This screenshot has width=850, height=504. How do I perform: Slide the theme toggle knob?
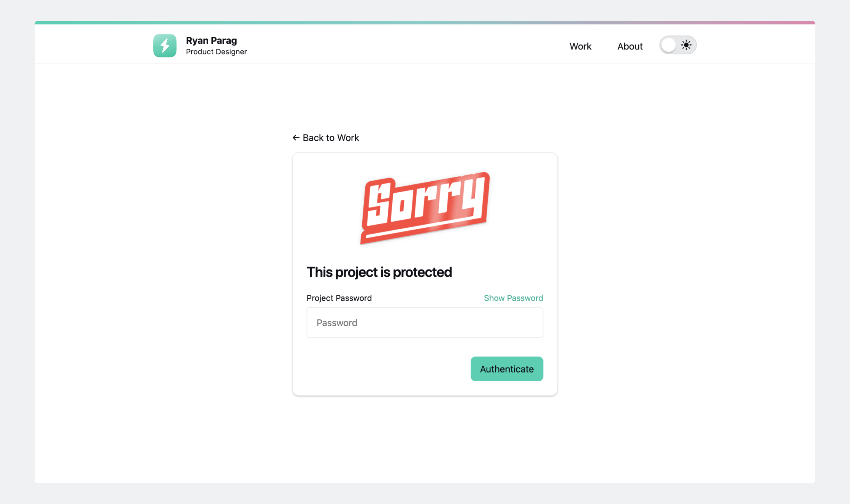point(669,45)
